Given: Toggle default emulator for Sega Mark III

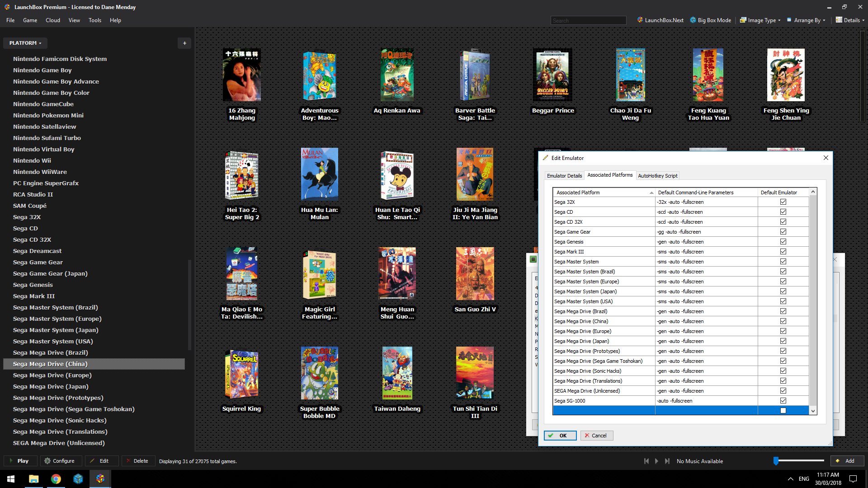Looking at the screenshot, I should [783, 252].
